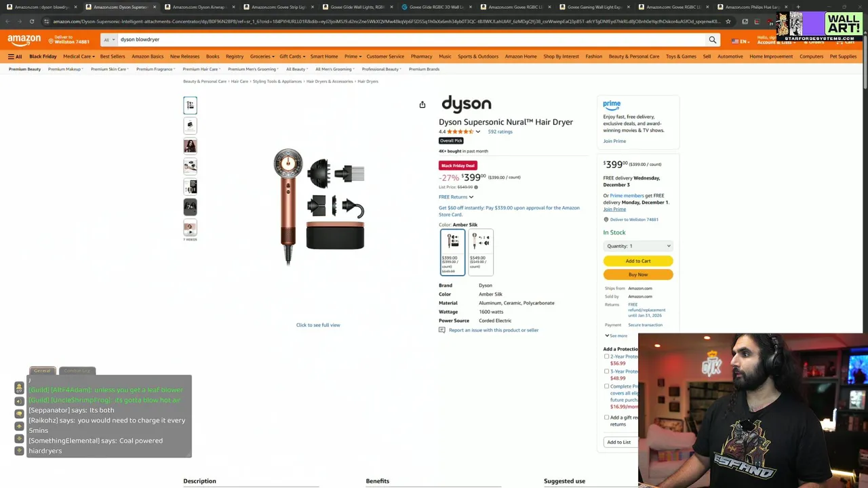This screenshot has height=488, width=868.
Task: Open Medical Care nav dropdown
Action: [x=78, y=56]
